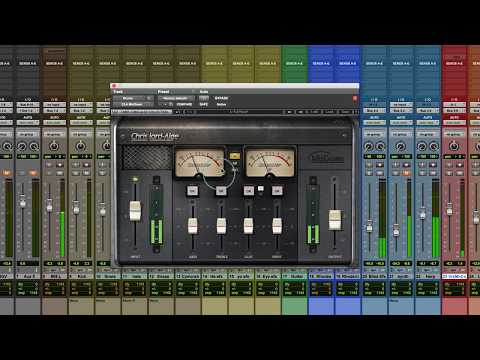
Task: Click the undo arrow in the Waves plugin toolbar
Action: pos(178,112)
